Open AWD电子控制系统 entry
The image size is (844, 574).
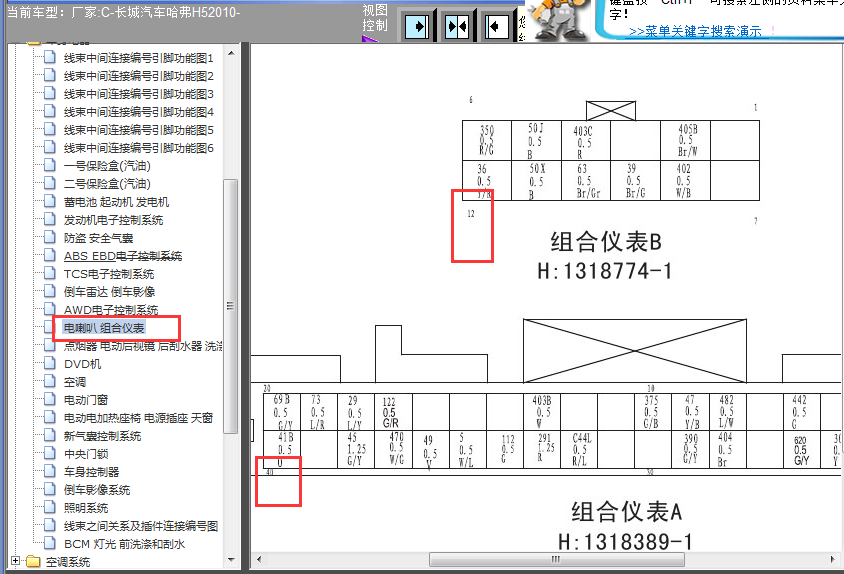[x=111, y=310]
